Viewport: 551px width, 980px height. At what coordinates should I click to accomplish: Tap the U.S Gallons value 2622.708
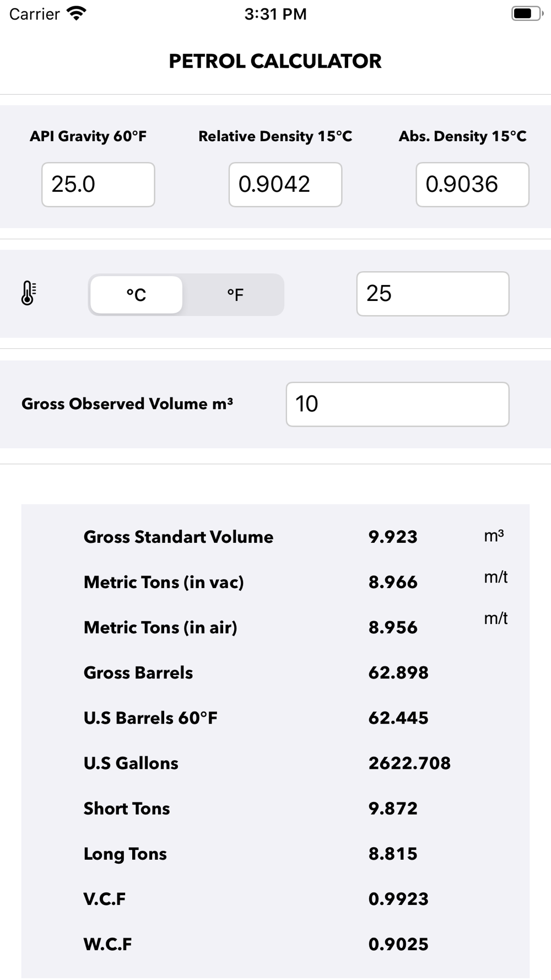409,763
